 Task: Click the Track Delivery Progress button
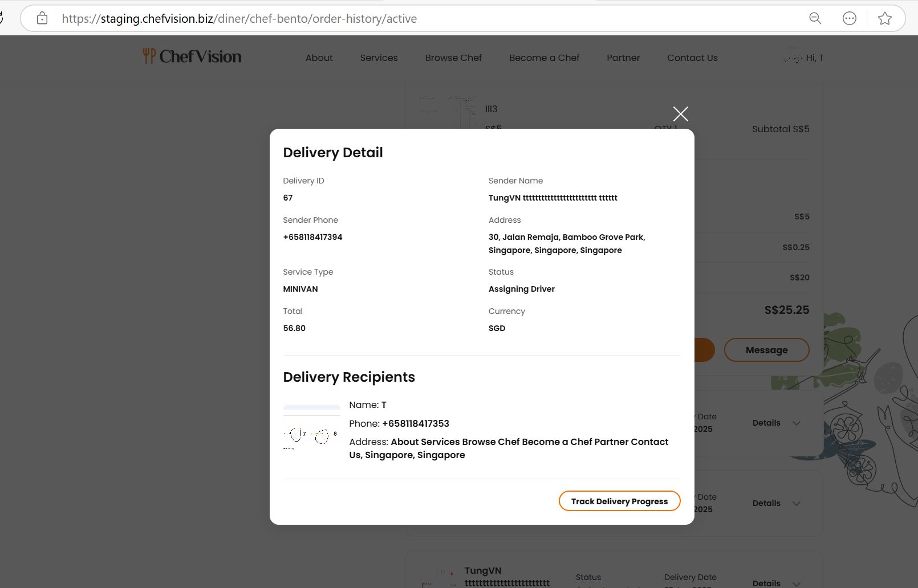[619, 501]
